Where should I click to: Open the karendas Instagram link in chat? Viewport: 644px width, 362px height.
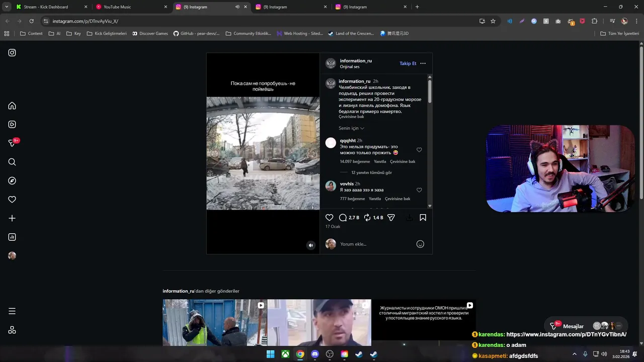point(566,334)
